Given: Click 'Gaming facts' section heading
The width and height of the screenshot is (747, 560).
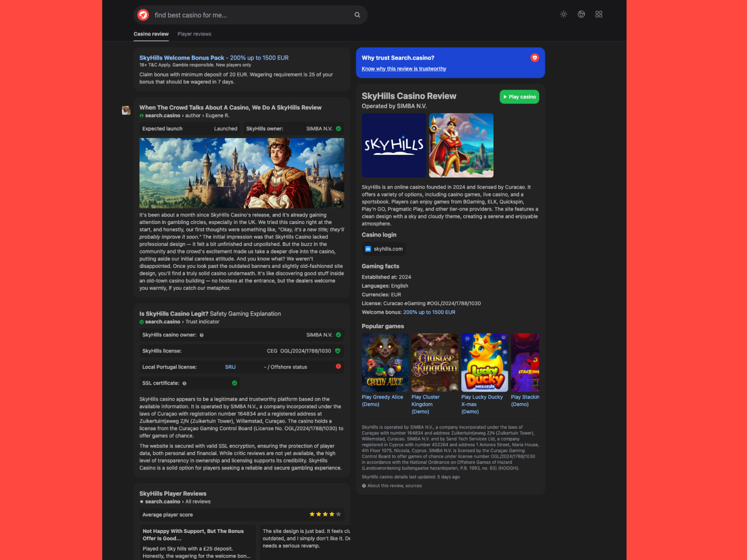Looking at the screenshot, I should tap(381, 266).
